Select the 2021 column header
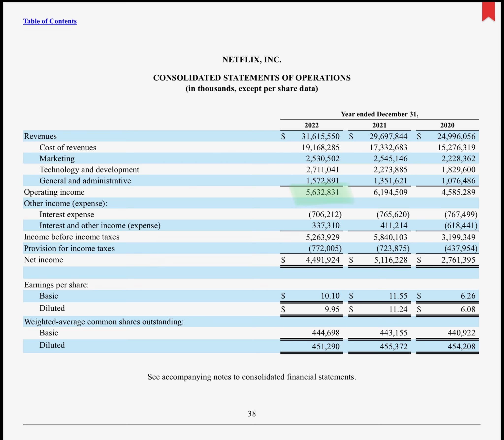The height and width of the screenshot is (440, 504). point(379,125)
